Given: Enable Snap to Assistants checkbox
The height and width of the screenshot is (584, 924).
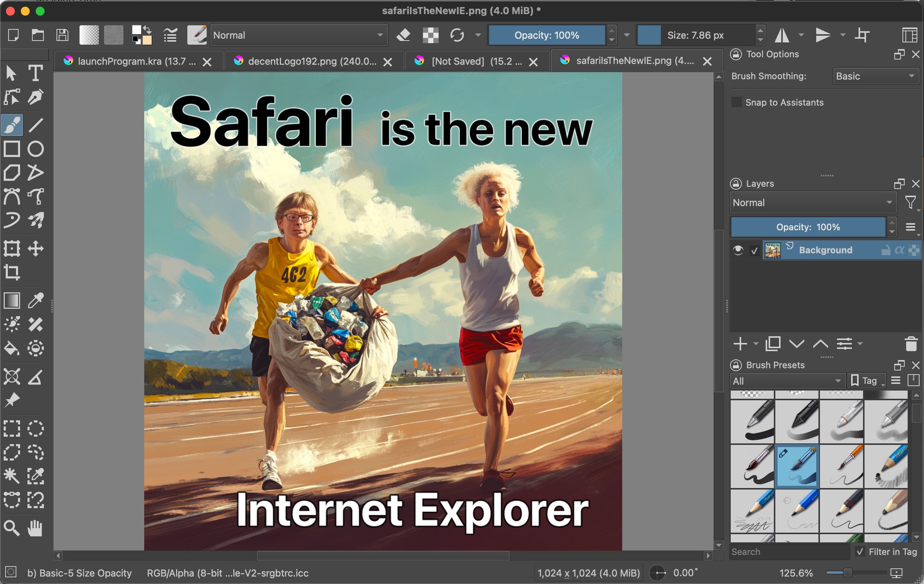Looking at the screenshot, I should point(736,103).
